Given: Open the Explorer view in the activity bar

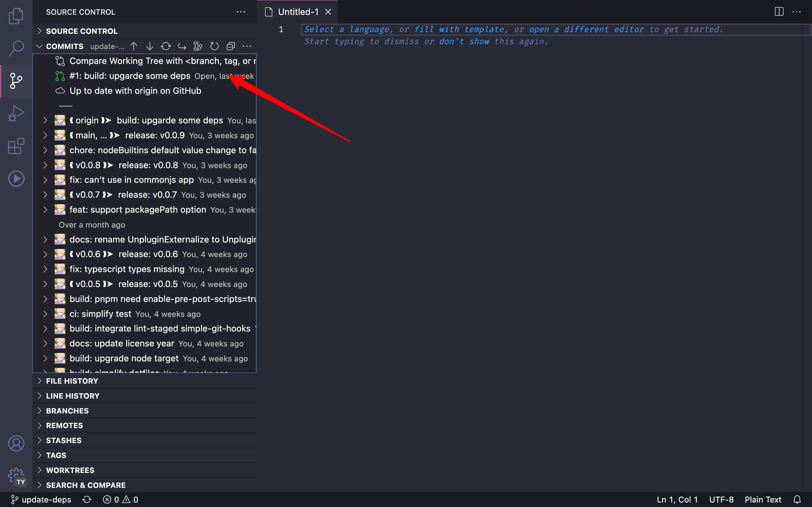Looking at the screenshot, I should click(16, 16).
